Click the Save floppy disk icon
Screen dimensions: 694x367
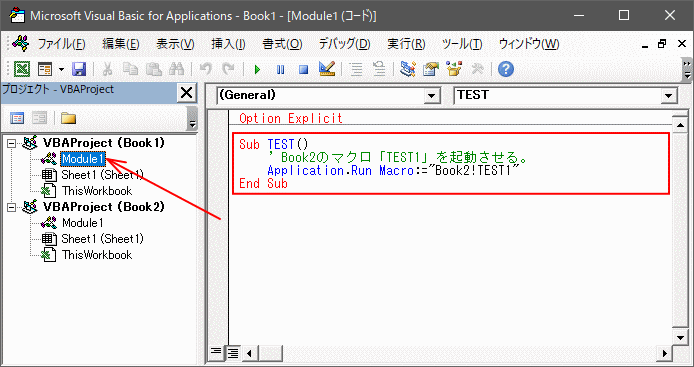[x=79, y=69]
